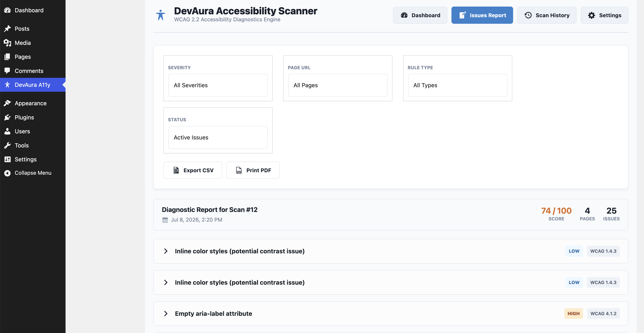This screenshot has height=333, width=644.
Task: Open Posts in the admin menu
Action: 33,29
